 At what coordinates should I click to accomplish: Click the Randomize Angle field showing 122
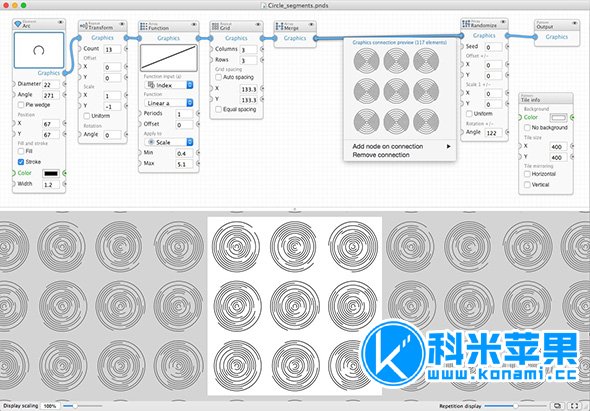[493, 133]
